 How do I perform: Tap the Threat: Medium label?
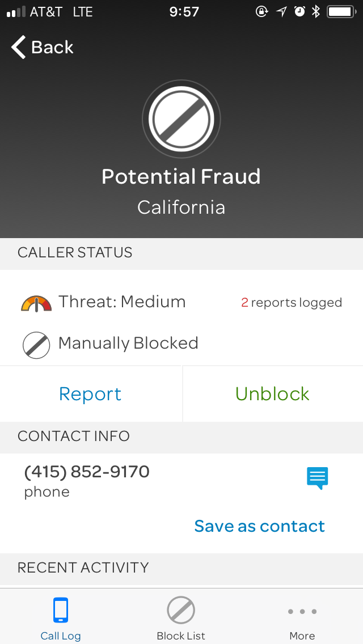122,302
